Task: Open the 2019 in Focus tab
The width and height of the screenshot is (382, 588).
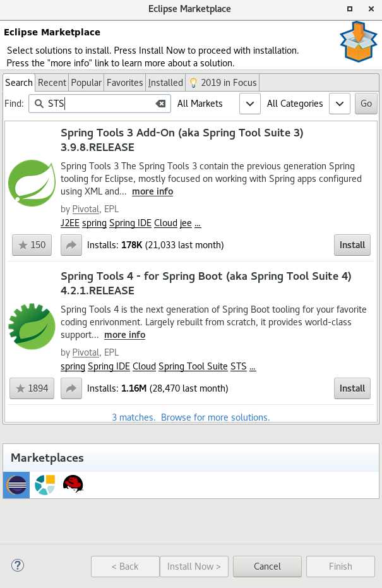Action: (223, 83)
